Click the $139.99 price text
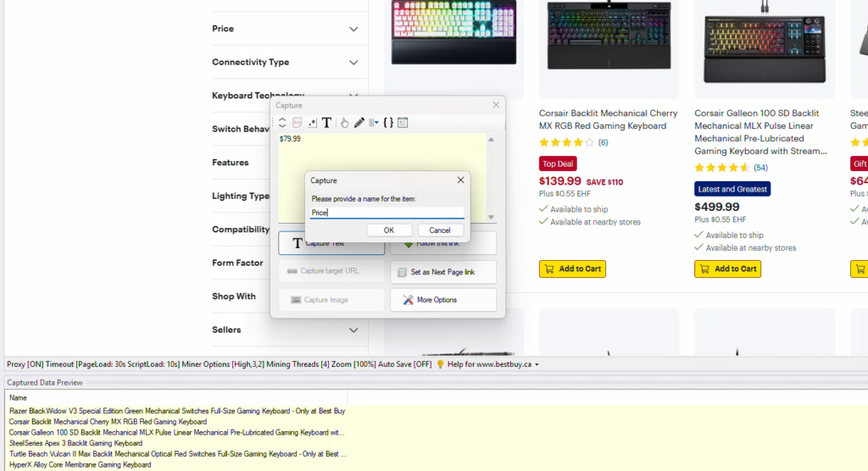 pos(560,181)
